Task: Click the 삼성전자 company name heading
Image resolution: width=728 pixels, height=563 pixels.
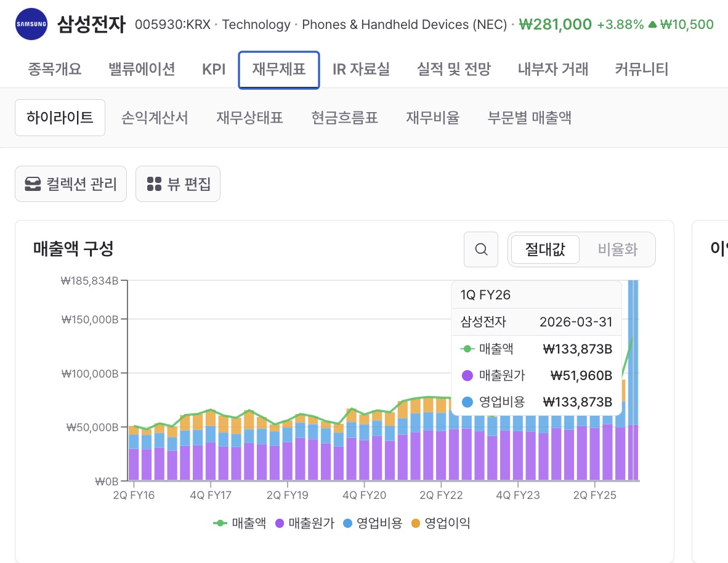Action: click(92, 24)
